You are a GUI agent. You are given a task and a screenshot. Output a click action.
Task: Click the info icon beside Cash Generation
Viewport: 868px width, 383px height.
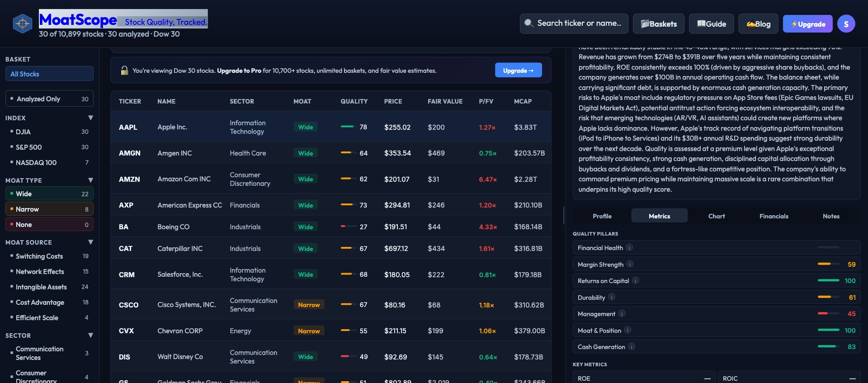632,347
